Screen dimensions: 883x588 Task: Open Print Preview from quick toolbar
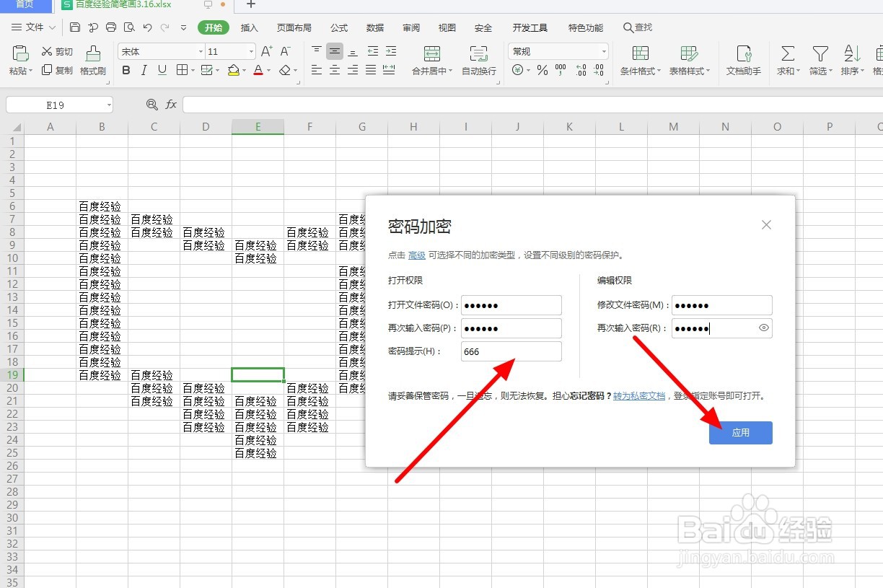click(x=129, y=27)
